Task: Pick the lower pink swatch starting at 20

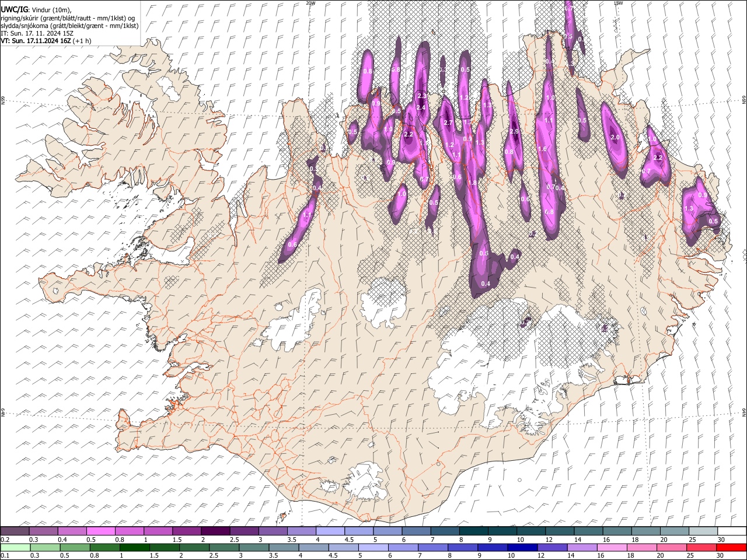Action: [672, 547]
